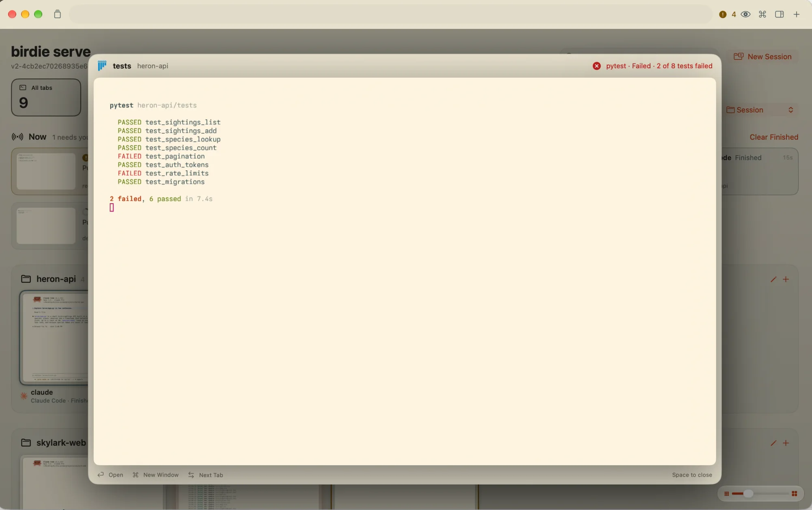Toggle the eye visibility icon in title bar

(x=745, y=14)
